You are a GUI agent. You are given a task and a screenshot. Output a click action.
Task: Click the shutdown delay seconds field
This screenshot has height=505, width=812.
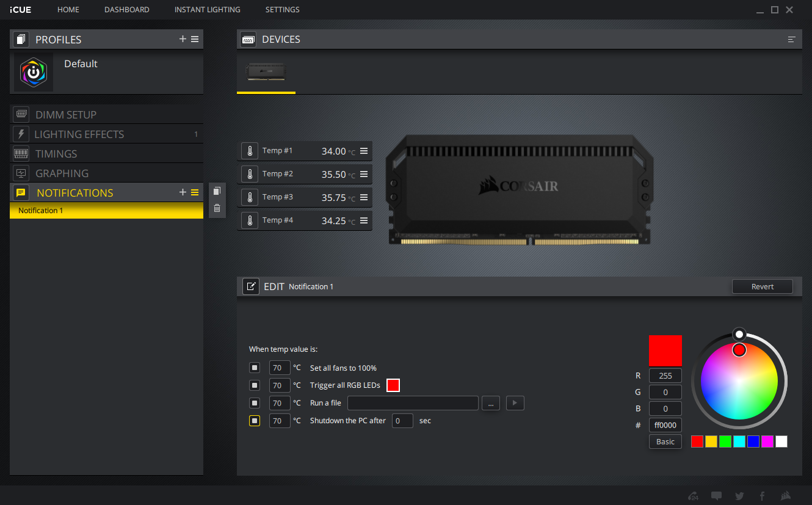point(402,421)
